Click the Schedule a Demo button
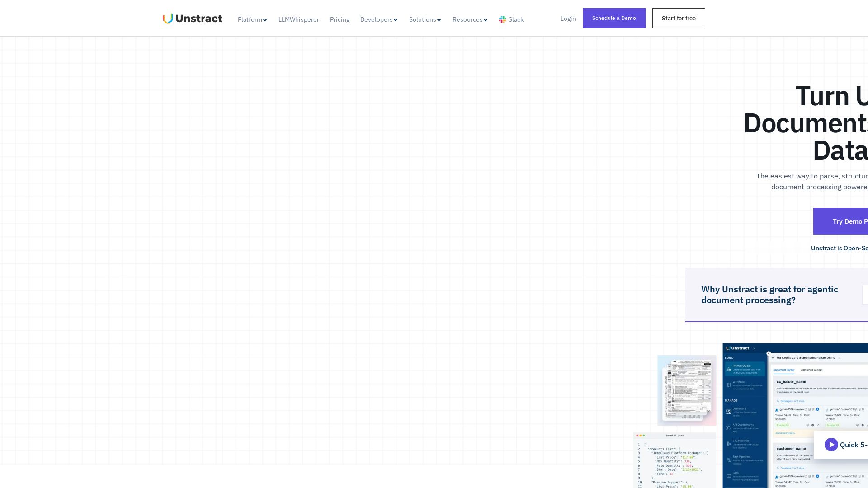868x488 pixels. click(x=614, y=18)
